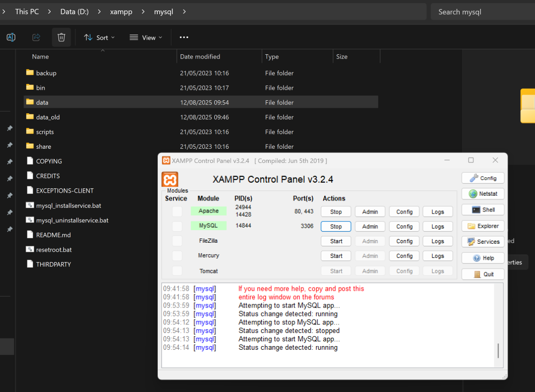Click the mysql_installservice.bat file icon
The height and width of the screenshot is (392, 535).
pos(30,205)
